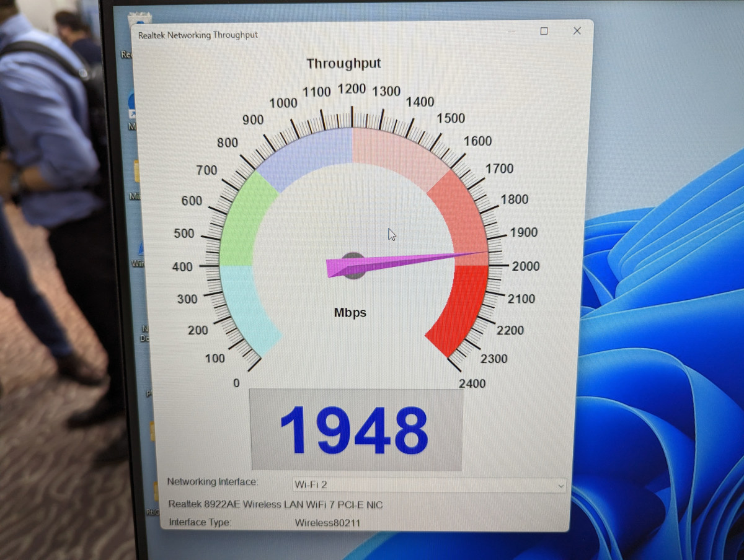Click the 0 gauge label
744x560 pixels.
(236, 383)
